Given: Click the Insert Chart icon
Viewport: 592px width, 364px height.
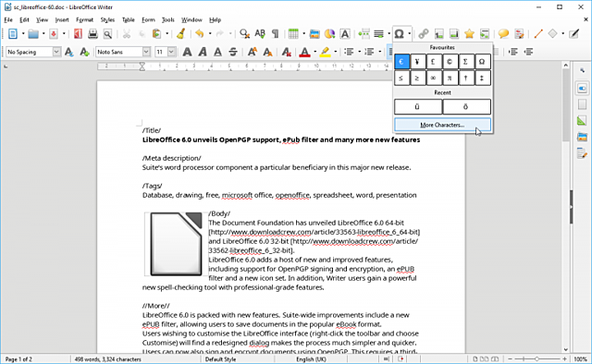Looking at the screenshot, I should 329,34.
